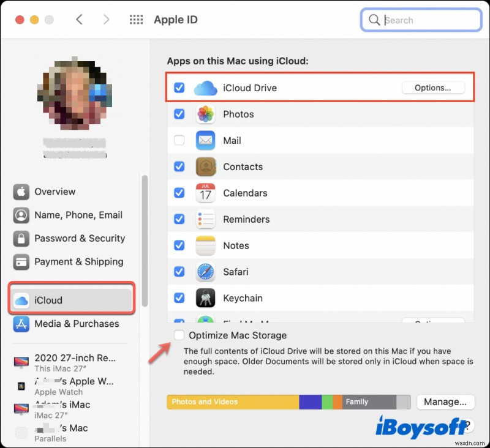Click the yellow Photos and Videos storage segment
The height and width of the screenshot is (448, 490).
click(x=227, y=402)
